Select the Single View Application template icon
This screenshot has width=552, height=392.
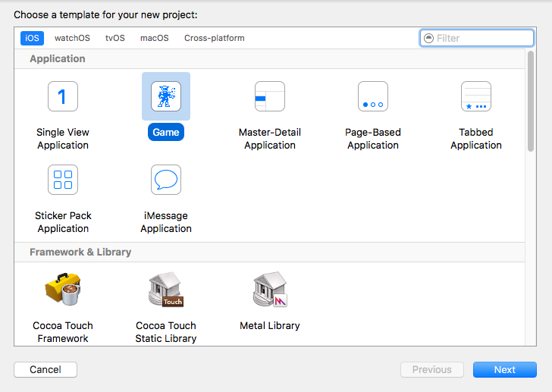pyautogui.click(x=63, y=96)
